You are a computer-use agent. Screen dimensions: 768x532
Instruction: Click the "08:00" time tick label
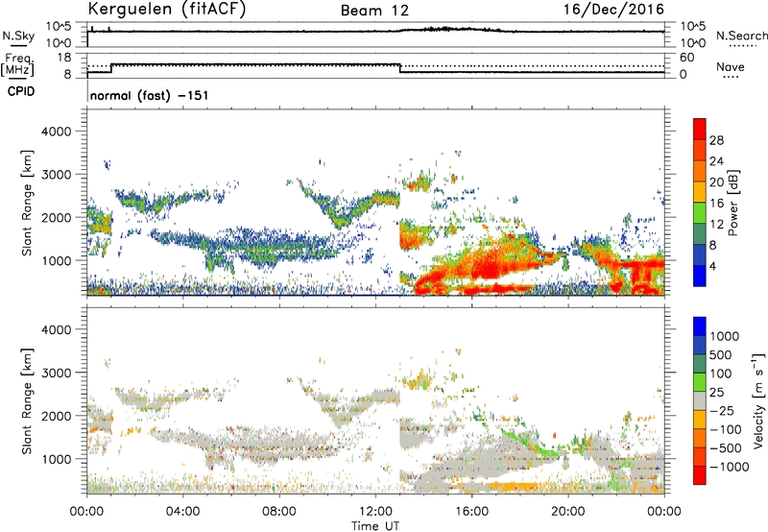pyautogui.click(x=278, y=512)
